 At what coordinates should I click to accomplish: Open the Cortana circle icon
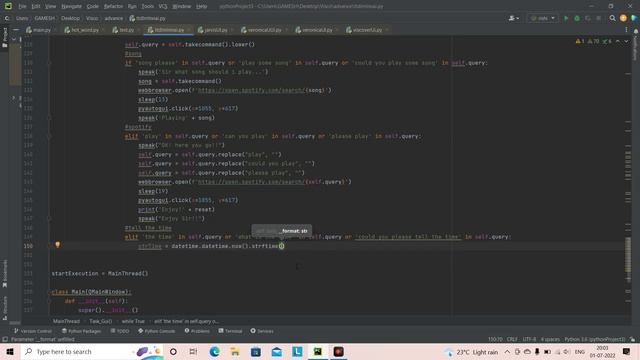(173, 352)
